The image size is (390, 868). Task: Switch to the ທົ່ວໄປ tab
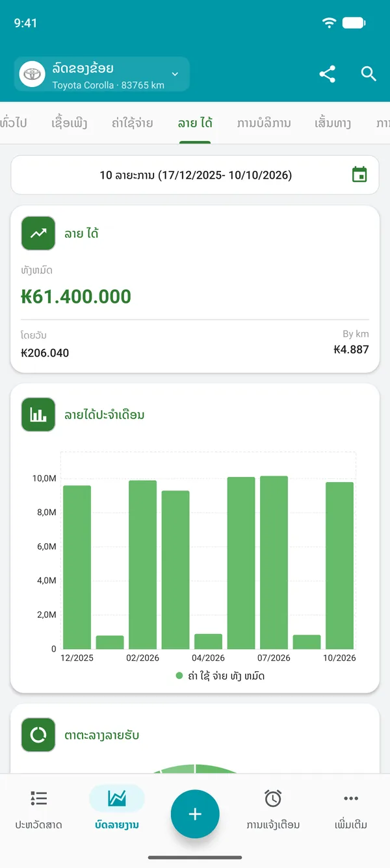coord(14,123)
